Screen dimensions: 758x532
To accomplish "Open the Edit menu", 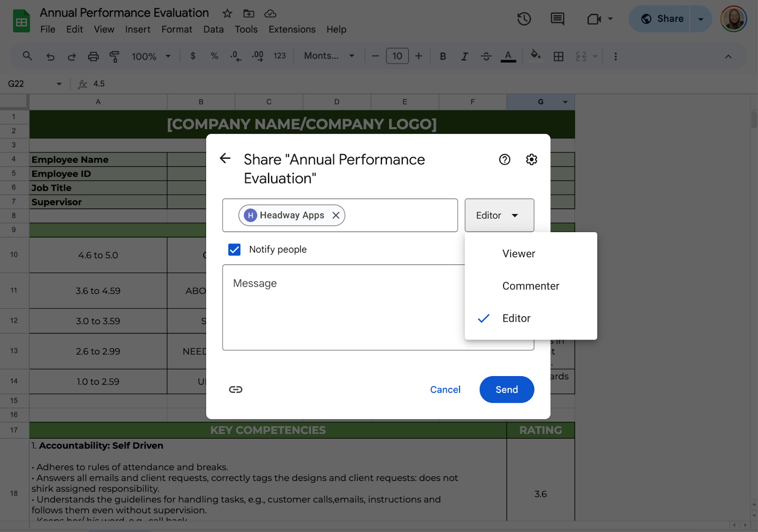I will 74,29.
